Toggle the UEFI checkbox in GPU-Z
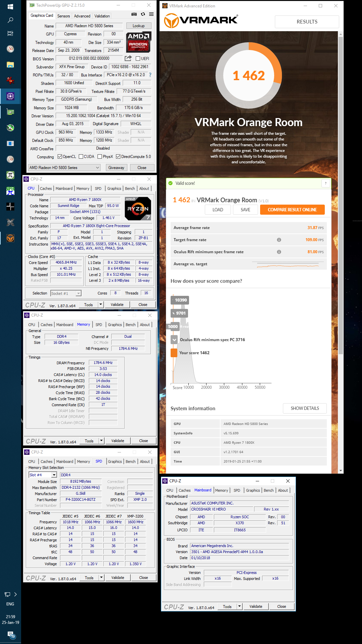The width and height of the screenshot is (362, 644). pos(138,58)
